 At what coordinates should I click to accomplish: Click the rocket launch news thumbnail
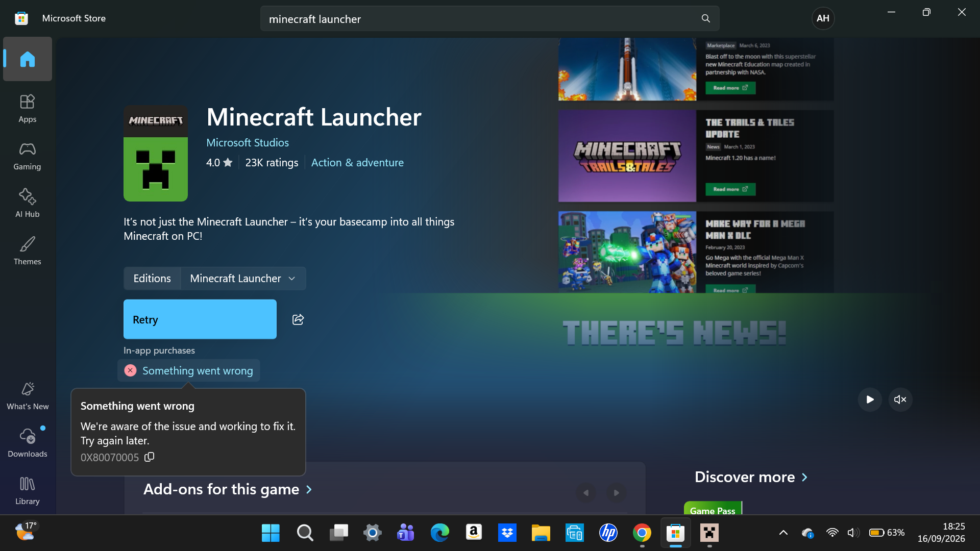(x=627, y=69)
